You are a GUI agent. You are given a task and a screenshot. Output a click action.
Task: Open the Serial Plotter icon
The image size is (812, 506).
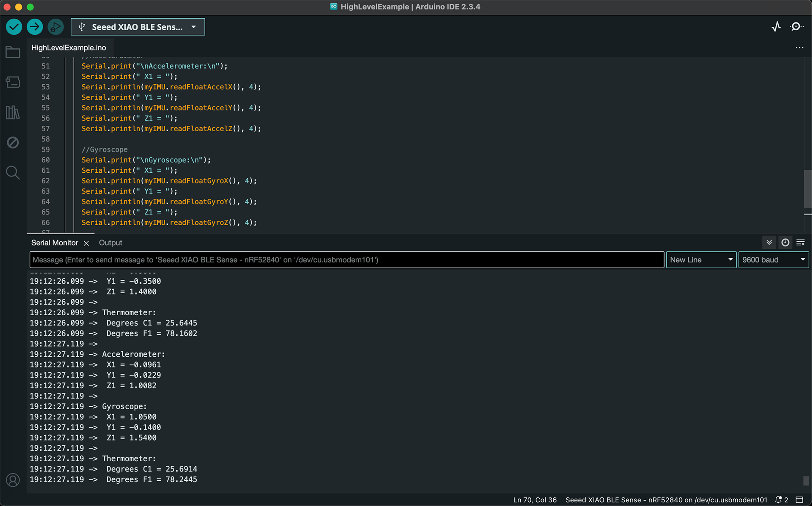tap(776, 26)
